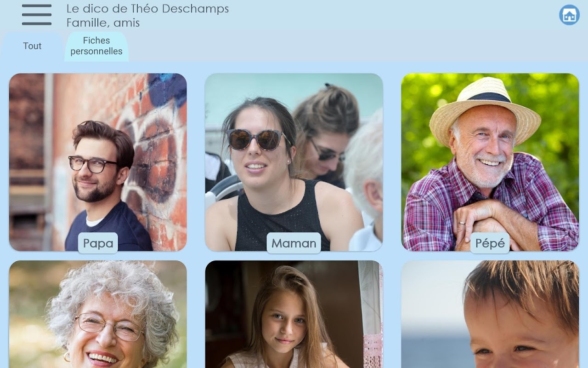Screen dimensions: 588x368
Task: Open Papa's photo card
Action: tap(98, 162)
